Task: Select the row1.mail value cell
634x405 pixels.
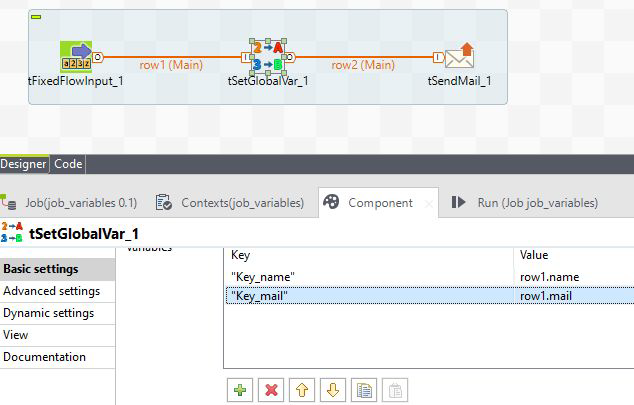Action: (x=574, y=296)
